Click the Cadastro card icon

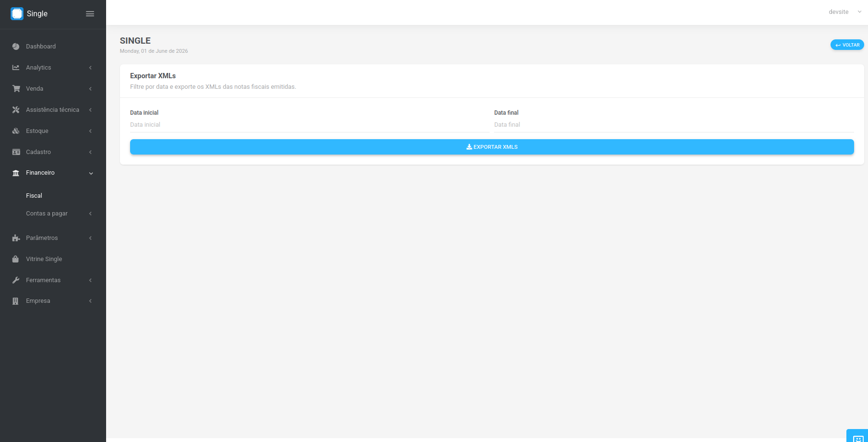16,152
